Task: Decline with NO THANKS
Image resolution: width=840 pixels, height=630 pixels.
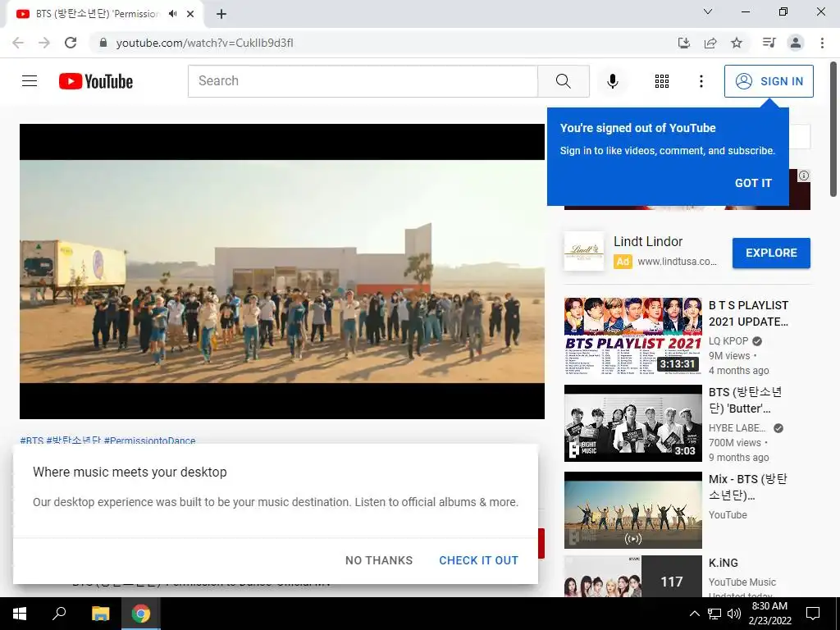Action: click(x=379, y=560)
